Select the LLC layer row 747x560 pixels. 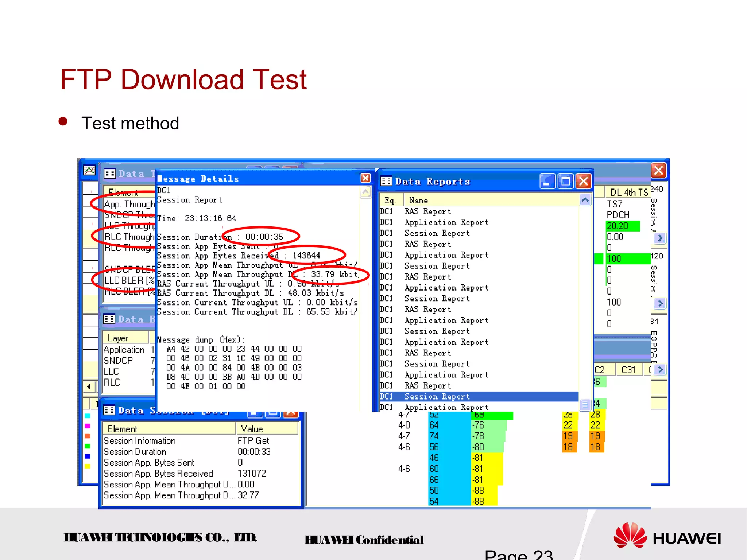129,372
